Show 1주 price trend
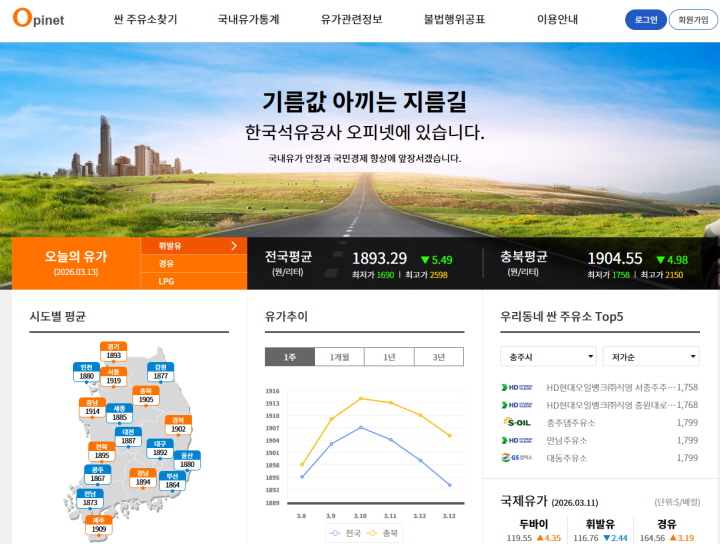 (x=290, y=357)
